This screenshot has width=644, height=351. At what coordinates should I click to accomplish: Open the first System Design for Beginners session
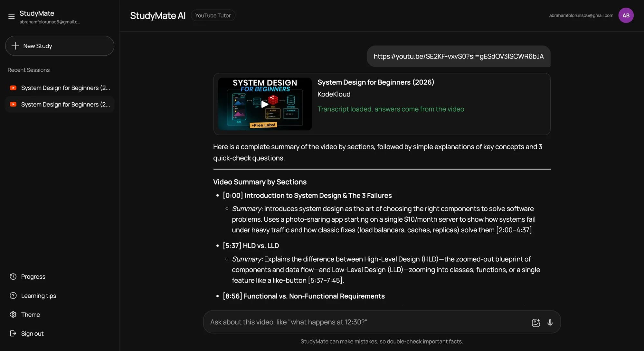click(x=60, y=88)
